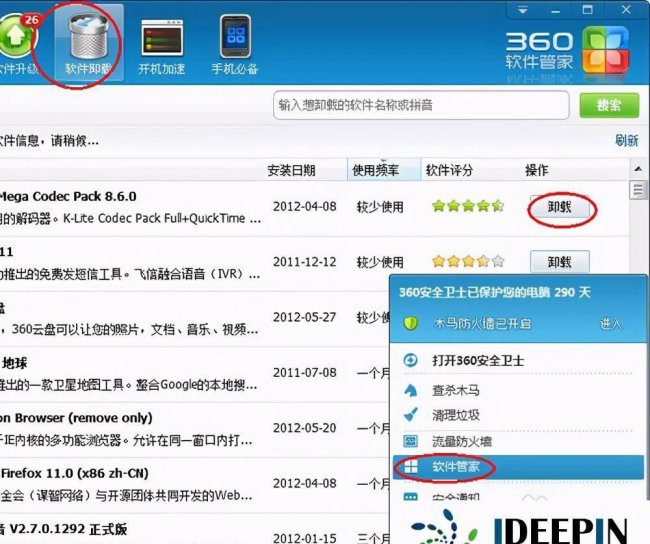Screen dimensions: 650x544
Task: Select the V2.7.0.1292 正式版 entry
Action: (x=64, y=529)
